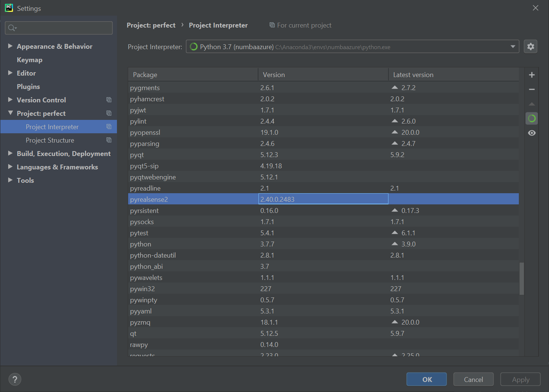Click the For current project indicator icon
549x392 pixels.
click(272, 25)
